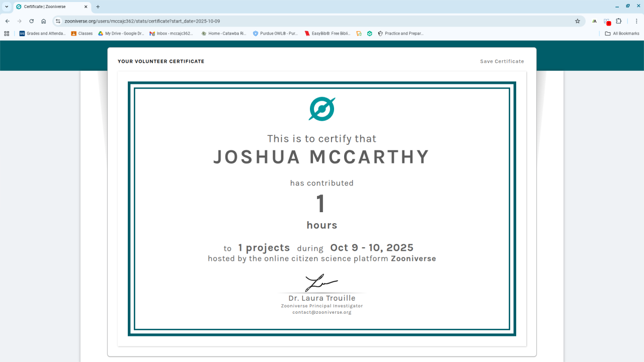644x362 pixels.
Task: Open the green hexagon bookmark icon
Action: 370,34
